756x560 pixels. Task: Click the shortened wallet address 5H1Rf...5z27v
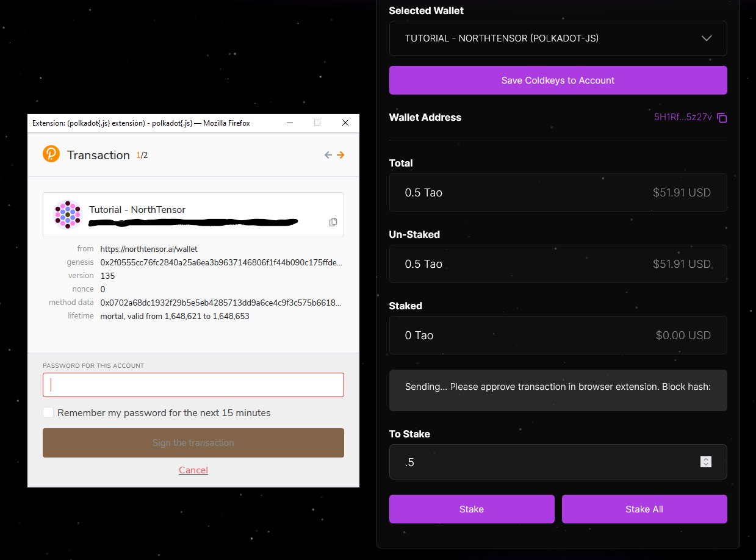683,117
